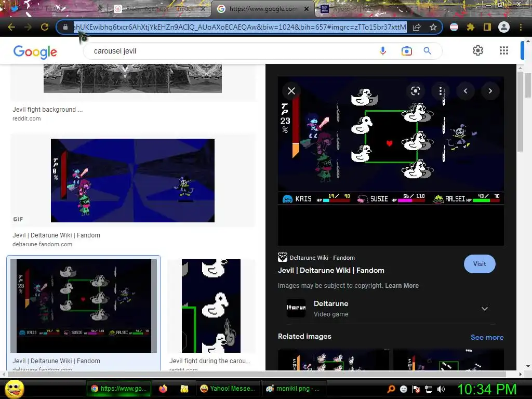Viewport: 532px width, 399px height.
Task: Click reddit.com under Jevil fight background
Action: [26, 119]
